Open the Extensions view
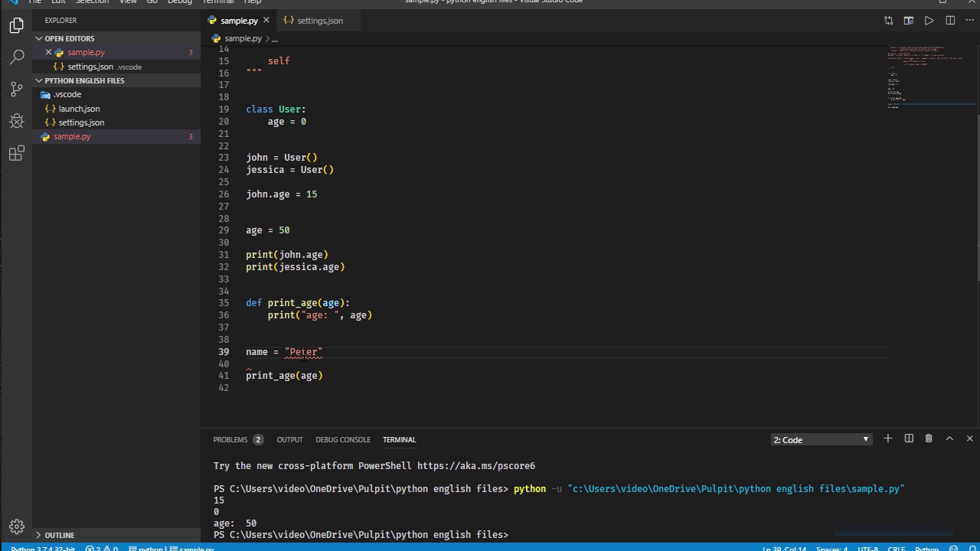This screenshot has height=551, width=980. pyautogui.click(x=17, y=153)
